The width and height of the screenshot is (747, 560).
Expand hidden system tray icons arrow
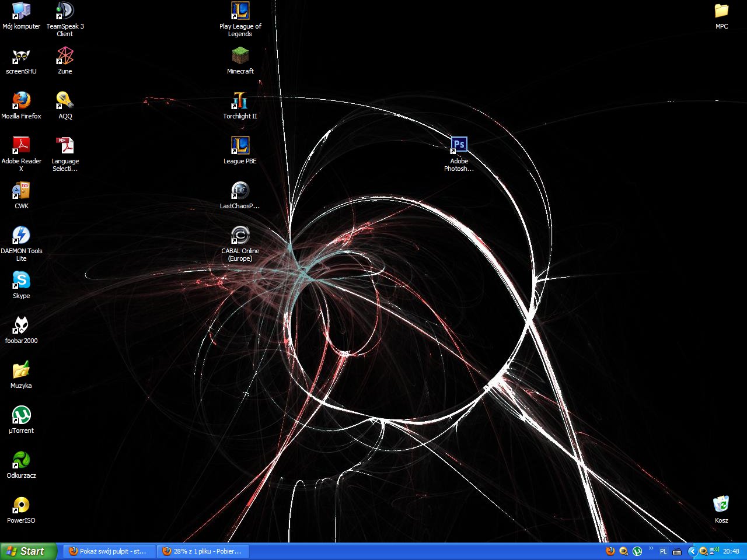693,551
